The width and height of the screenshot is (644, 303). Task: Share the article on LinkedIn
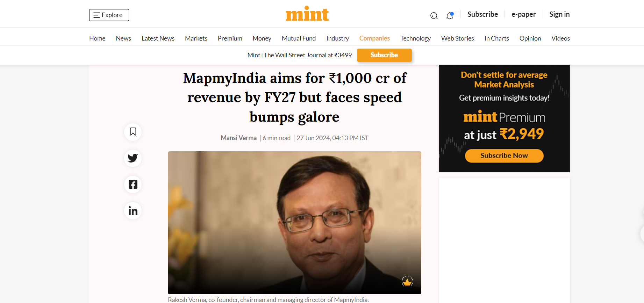[133, 211]
